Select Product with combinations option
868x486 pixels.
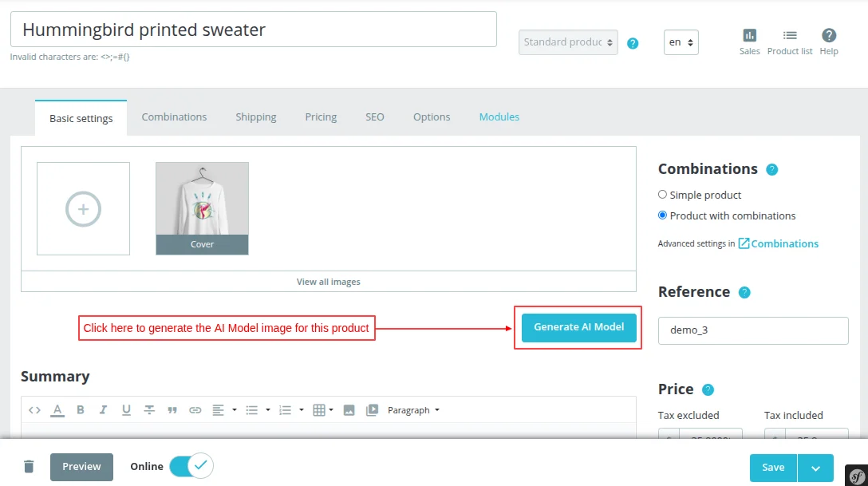662,215
